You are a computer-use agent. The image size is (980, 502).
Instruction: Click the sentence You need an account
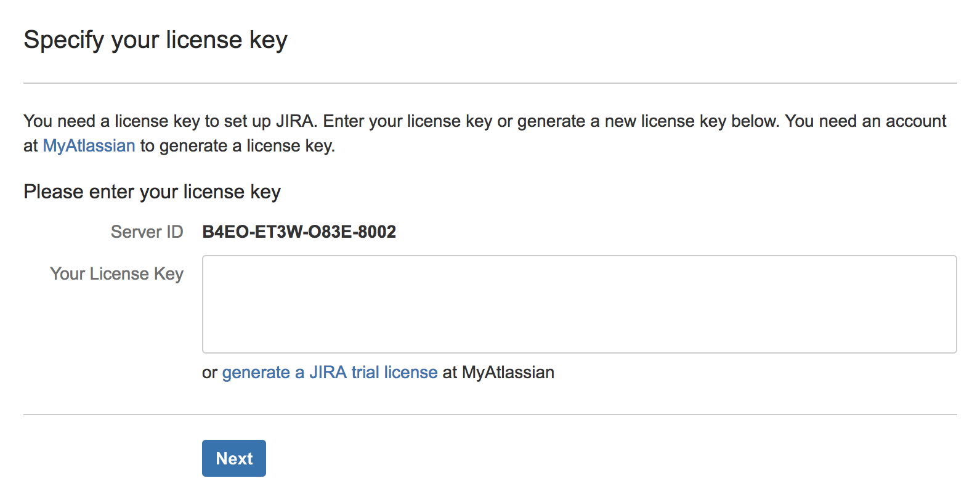pos(865,121)
